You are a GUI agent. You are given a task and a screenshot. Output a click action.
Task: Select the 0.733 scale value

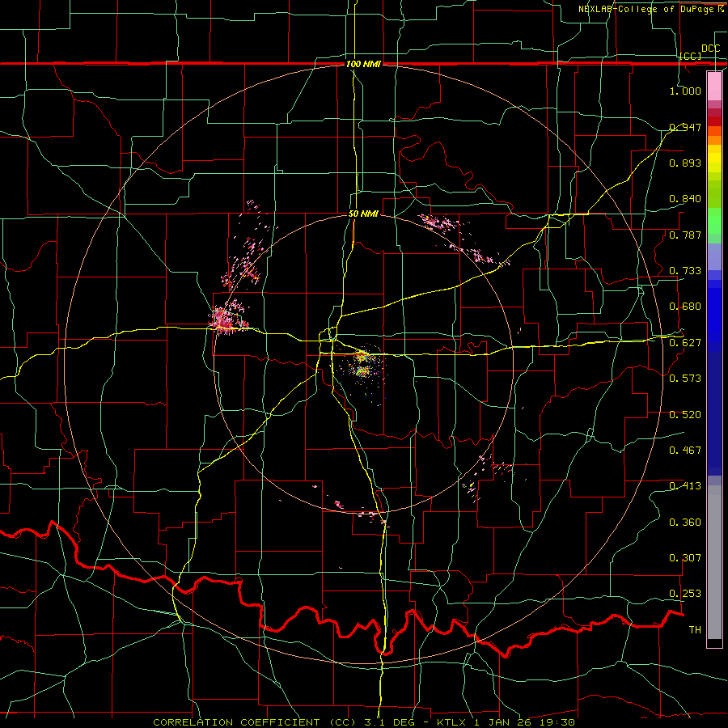point(685,271)
